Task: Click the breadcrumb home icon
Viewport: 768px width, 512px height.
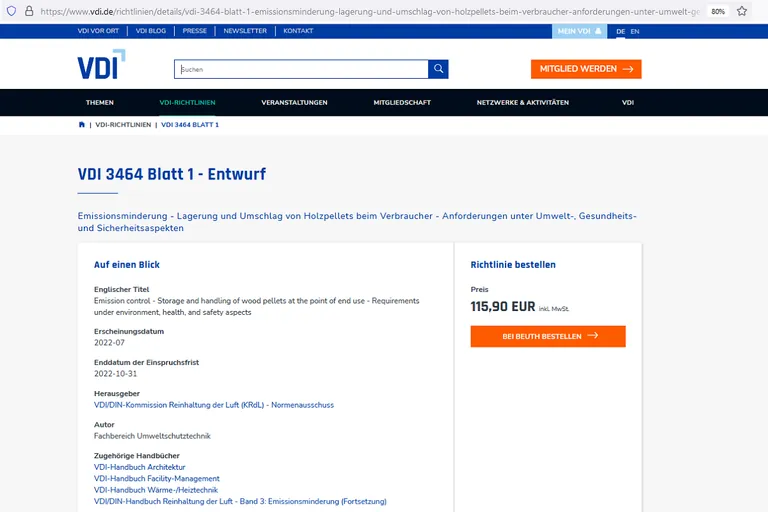Action: [x=82, y=125]
